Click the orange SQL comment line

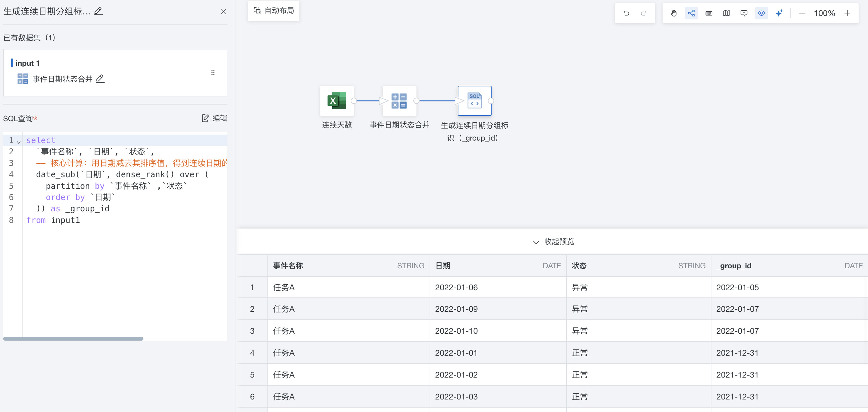132,163
